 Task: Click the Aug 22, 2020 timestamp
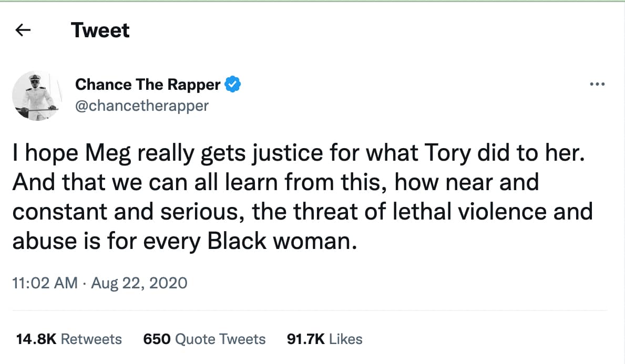click(139, 283)
